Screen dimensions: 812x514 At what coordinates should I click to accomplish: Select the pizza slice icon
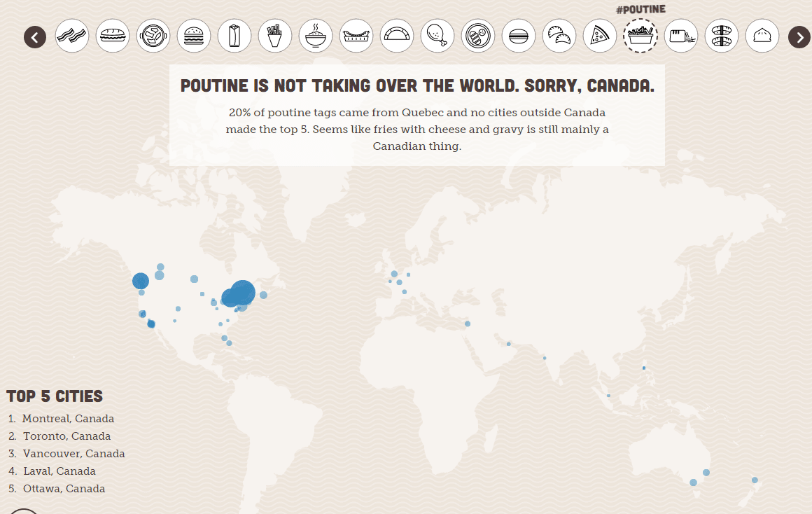point(600,36)
